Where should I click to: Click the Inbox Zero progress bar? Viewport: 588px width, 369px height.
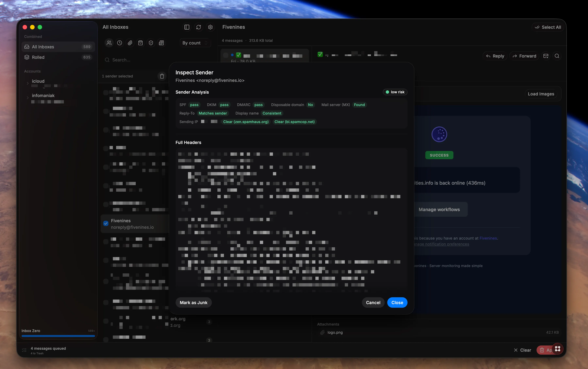point(58,336)
